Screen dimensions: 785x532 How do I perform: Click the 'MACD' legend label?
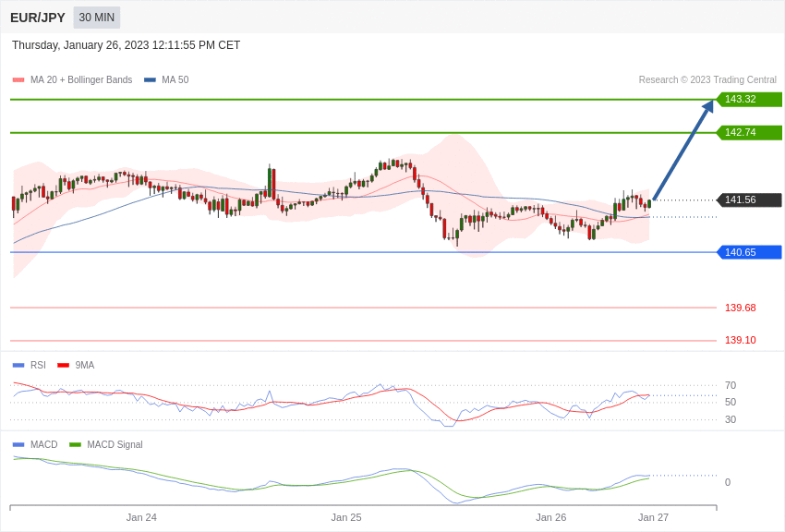point(44,444)
